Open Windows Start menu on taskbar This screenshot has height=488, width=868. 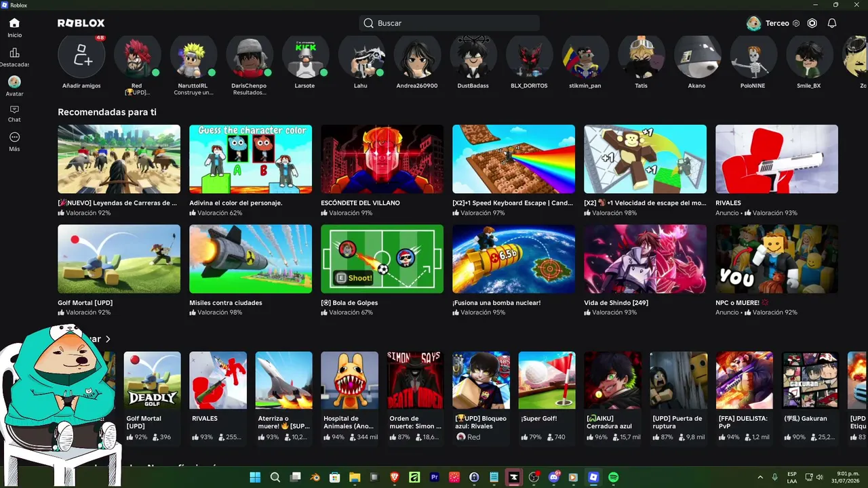click(x=255, y=477)
